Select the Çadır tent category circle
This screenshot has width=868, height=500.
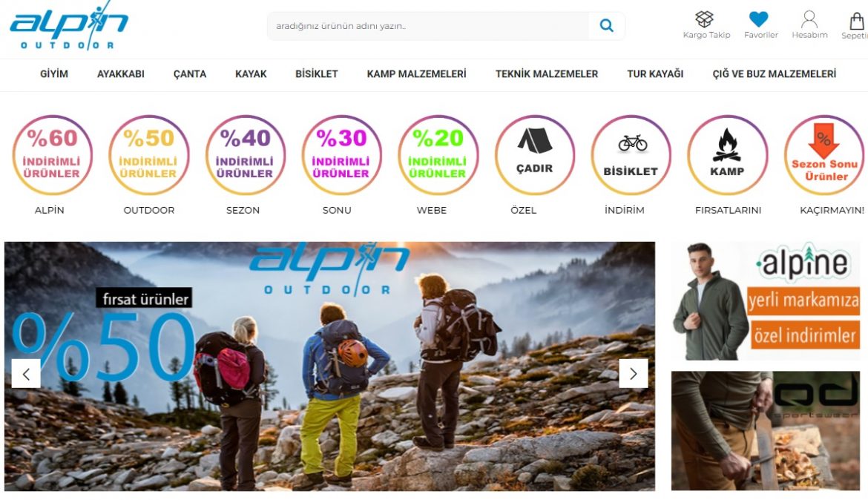pos(534,155)
